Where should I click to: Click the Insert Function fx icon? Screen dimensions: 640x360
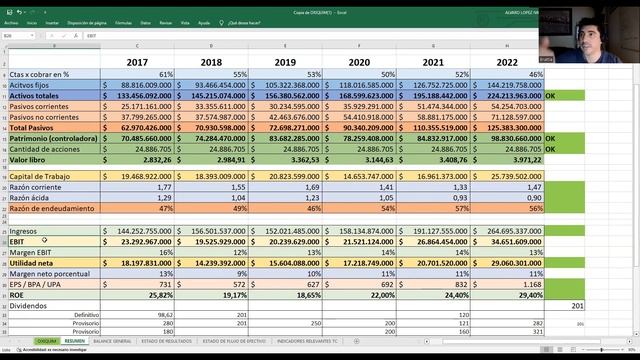[x=76, y=36]
